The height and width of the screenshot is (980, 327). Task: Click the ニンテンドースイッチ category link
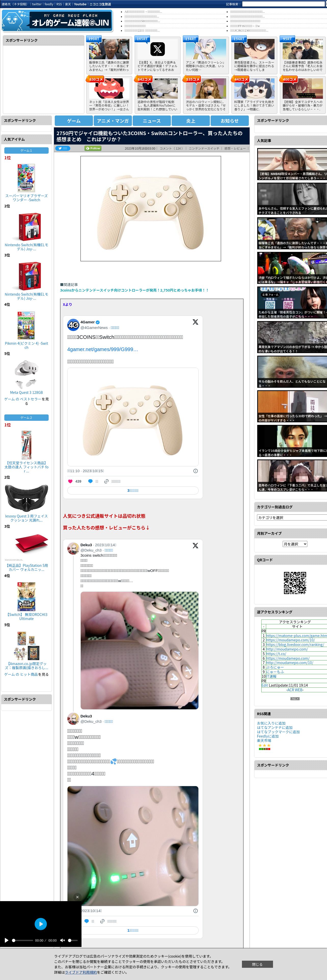coord(204,148)
